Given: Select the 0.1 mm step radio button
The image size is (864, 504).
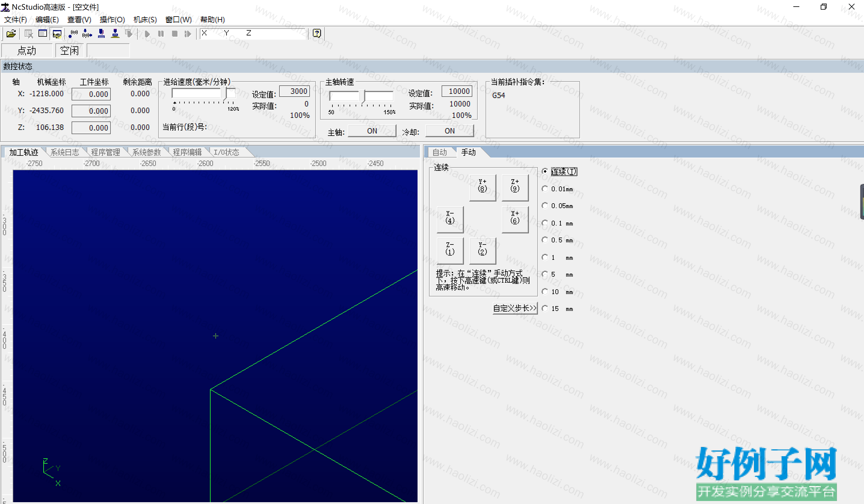Looking at the screenshot, I should click(x=557, y=223).
